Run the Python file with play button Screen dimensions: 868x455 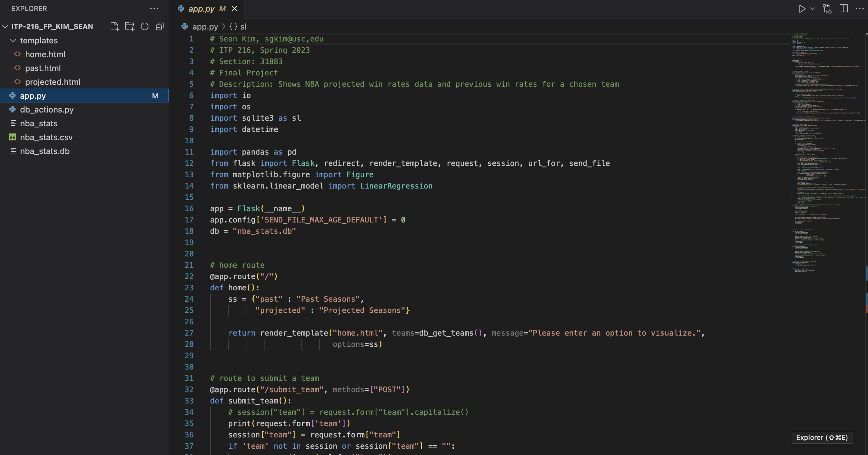(x=802, y=8)
